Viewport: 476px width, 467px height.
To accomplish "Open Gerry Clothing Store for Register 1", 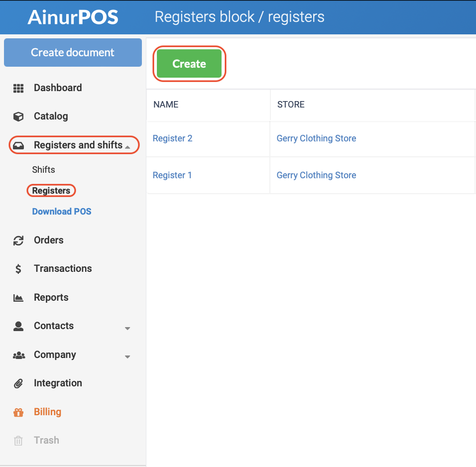I will pos(316,175).
